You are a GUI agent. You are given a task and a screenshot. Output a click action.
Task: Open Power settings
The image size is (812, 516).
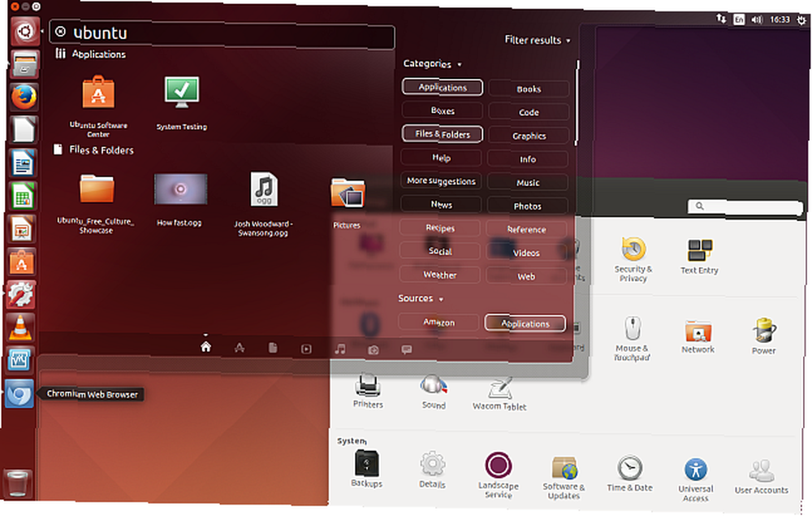tap(764, 336)
